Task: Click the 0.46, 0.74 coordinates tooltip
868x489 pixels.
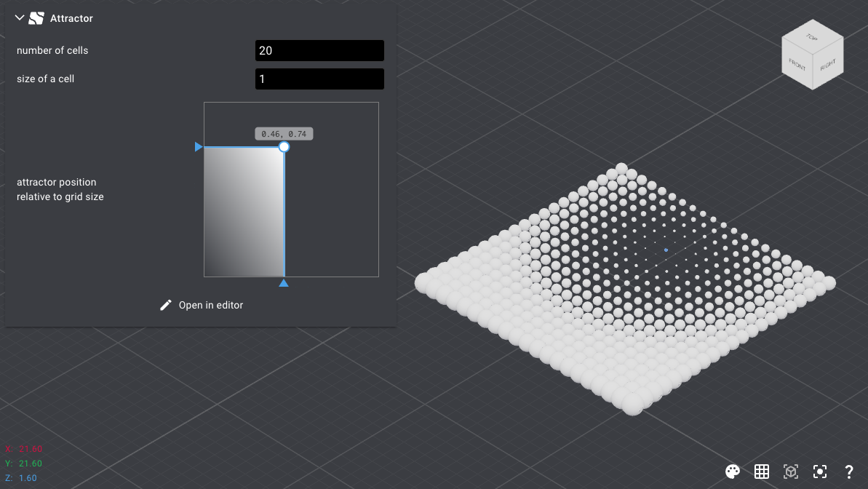Action: (x=284, y=134)
